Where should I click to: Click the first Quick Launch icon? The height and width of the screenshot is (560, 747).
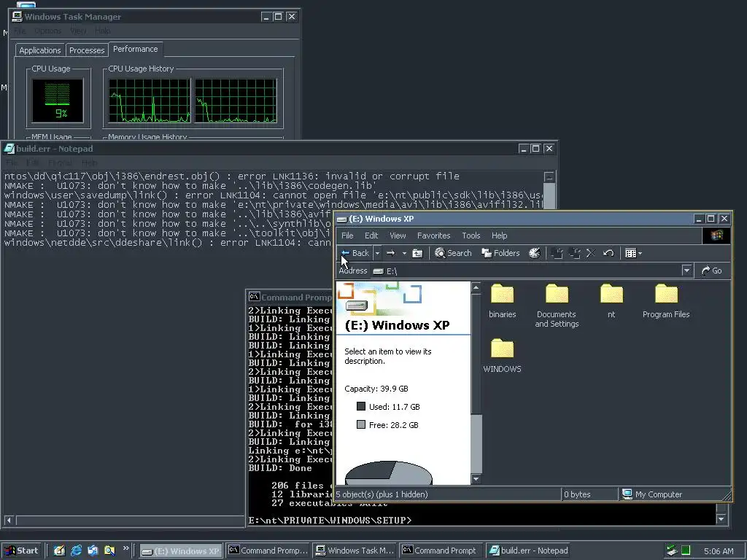tap(59, 551)
